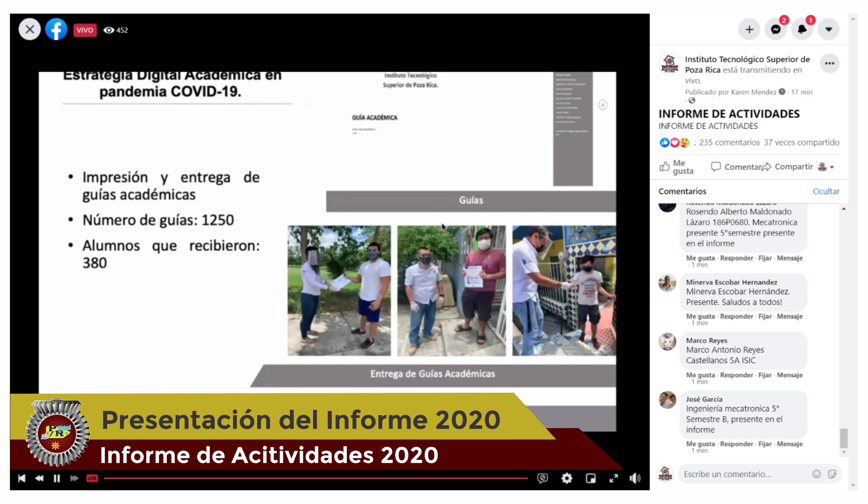Open video settings gear icon
This screenshot has width=868, height=504.
(x=566, y=478)
